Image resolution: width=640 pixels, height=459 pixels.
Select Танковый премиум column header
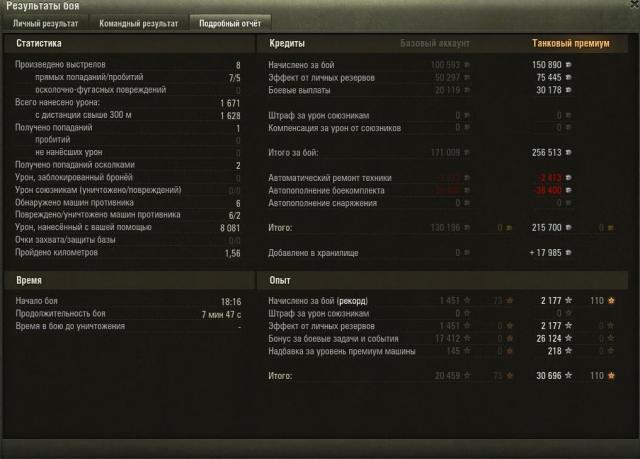coord(571,43)
